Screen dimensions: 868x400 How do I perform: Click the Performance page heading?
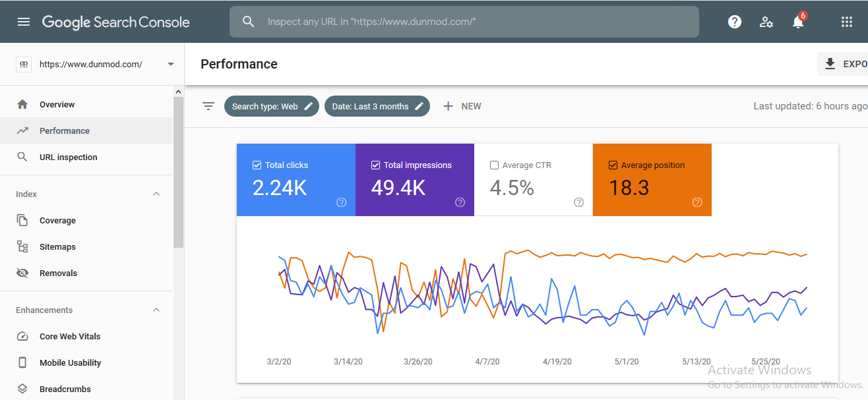click(239, 64)
